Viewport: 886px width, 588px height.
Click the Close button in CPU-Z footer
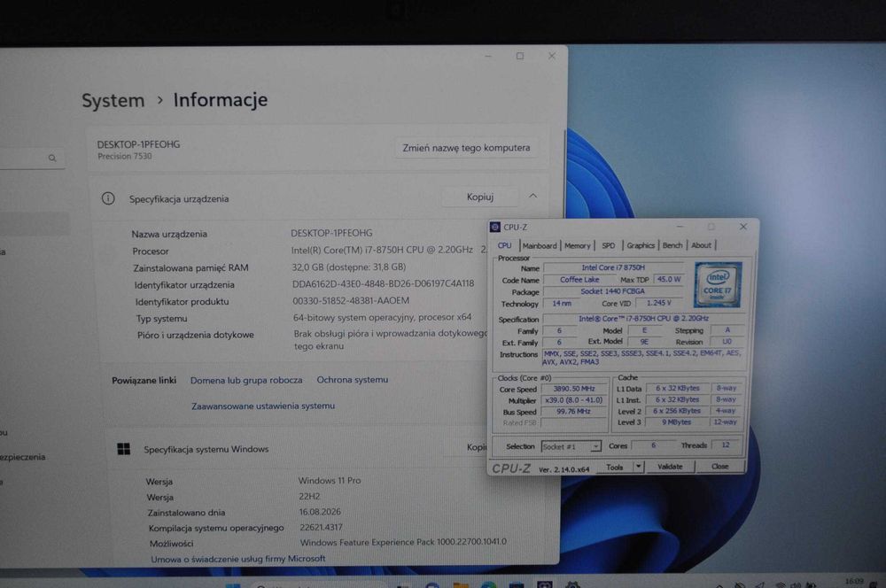pos(719,467)
